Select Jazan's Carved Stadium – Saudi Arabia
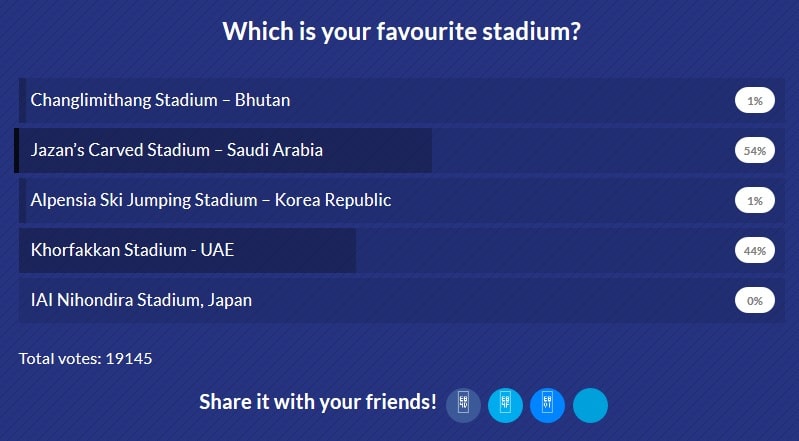Image resolution: width=799 pixels, height=441 pixels. pos(177,150)
